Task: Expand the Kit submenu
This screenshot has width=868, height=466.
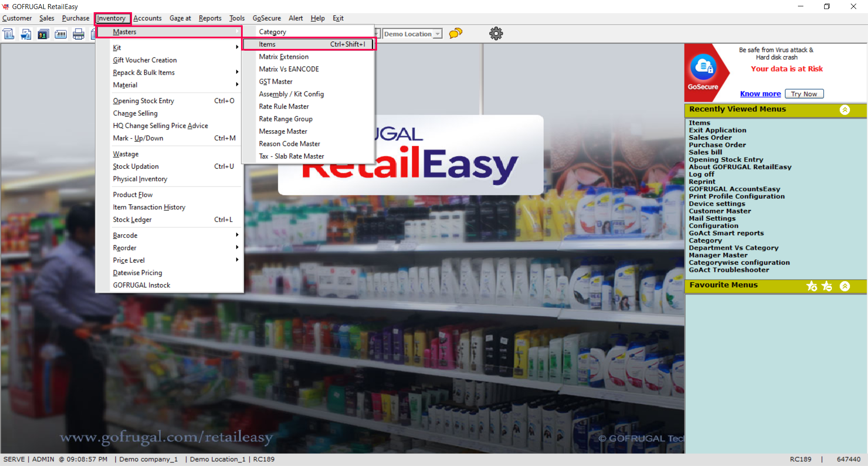Action: 175,48
